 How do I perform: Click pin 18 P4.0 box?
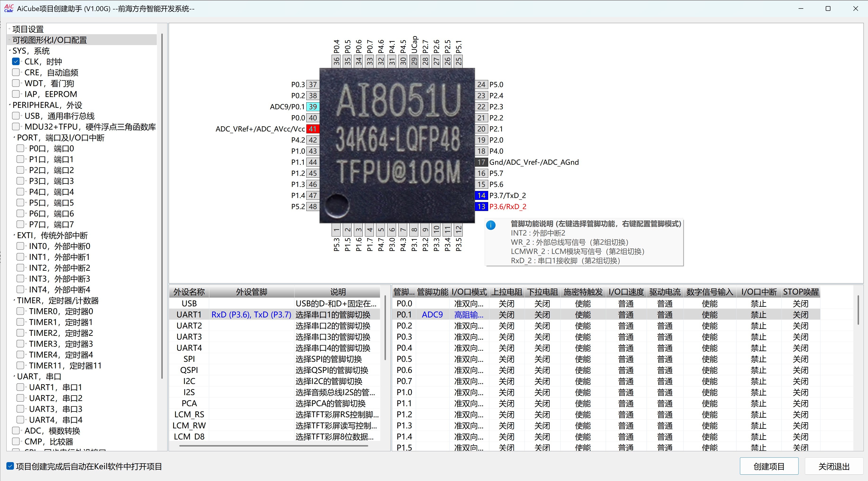tap(481, 151)
